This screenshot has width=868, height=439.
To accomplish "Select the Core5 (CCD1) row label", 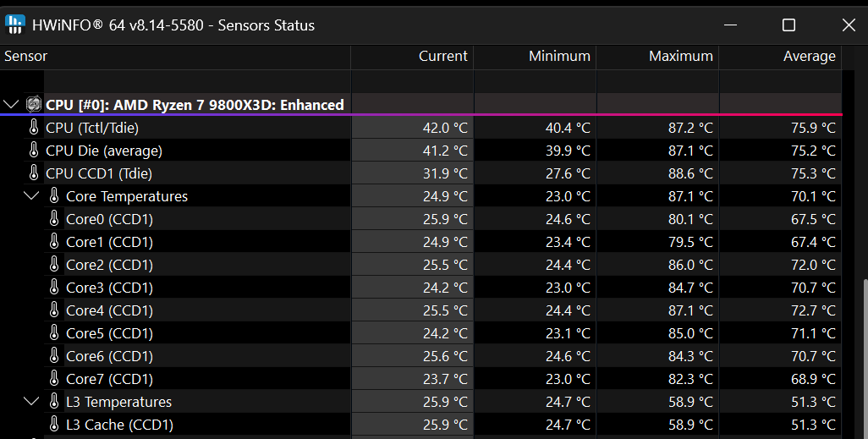I will click(x=110, y=333).
